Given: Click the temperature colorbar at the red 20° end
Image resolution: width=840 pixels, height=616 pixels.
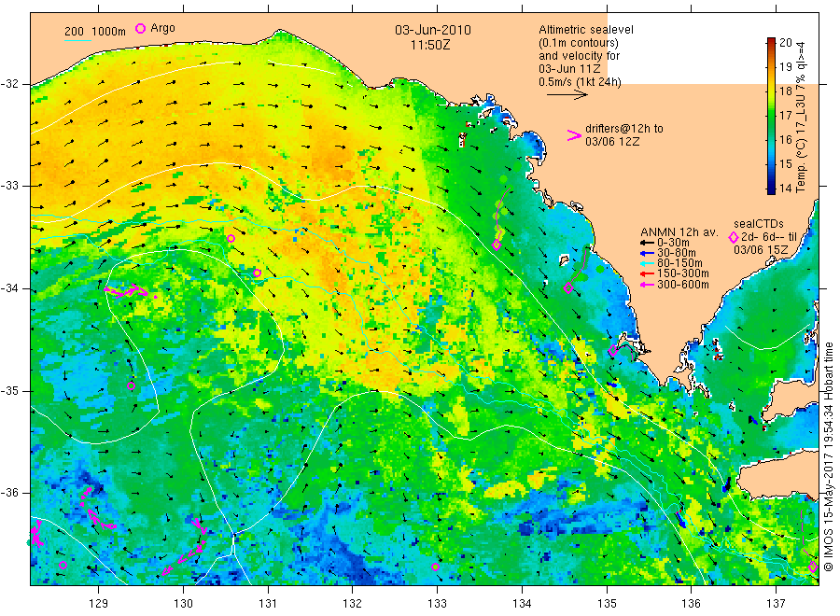Looking at the screenshot, I should tap(771, 41).
